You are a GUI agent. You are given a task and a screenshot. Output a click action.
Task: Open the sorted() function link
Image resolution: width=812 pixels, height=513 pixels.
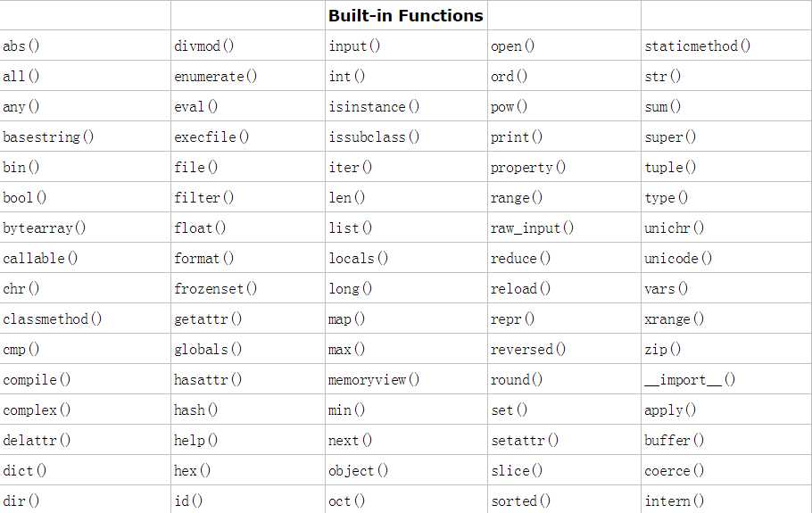click(x=520, y=501)
